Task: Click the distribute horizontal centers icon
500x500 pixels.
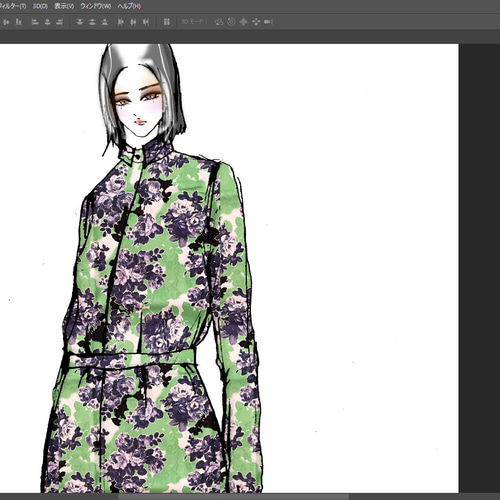Action: [133, 22]
